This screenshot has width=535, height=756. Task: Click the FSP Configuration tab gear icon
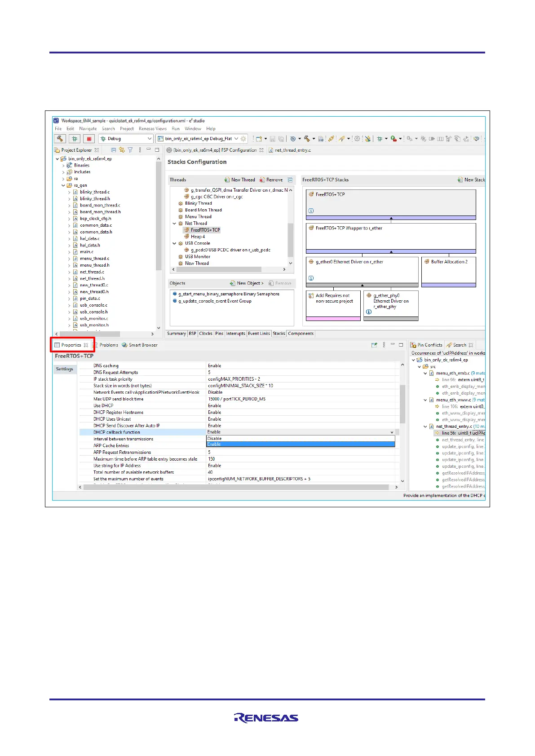tap(169, 150)
